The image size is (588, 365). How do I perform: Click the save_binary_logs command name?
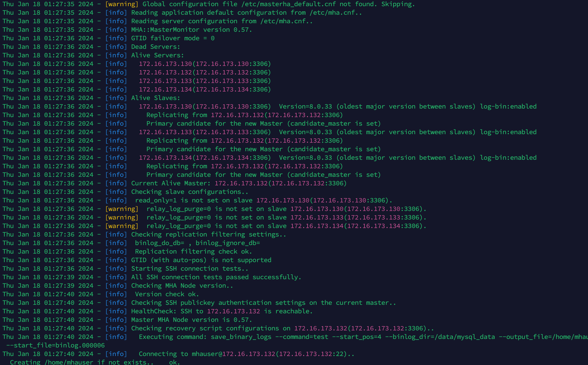pos(241,337)
